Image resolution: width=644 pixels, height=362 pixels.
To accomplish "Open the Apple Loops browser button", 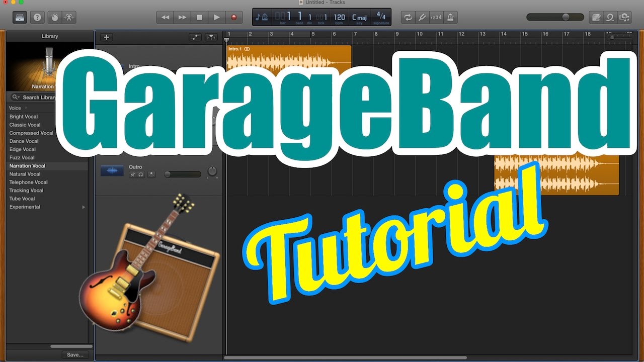I will pos(610,17).
